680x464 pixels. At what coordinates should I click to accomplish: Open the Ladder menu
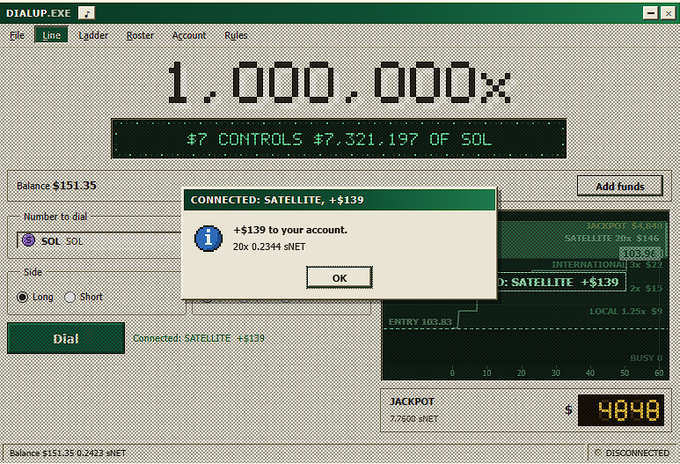(x=93, y=35)
